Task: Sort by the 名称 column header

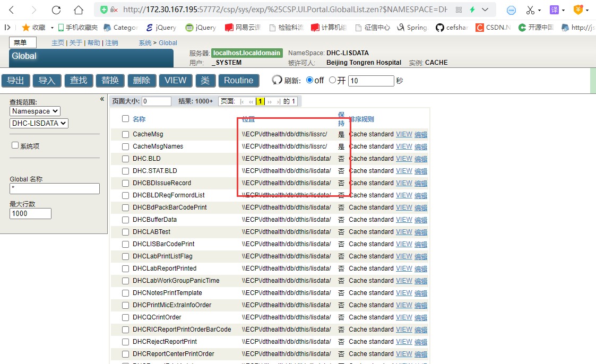Action: tap(139, 119)
